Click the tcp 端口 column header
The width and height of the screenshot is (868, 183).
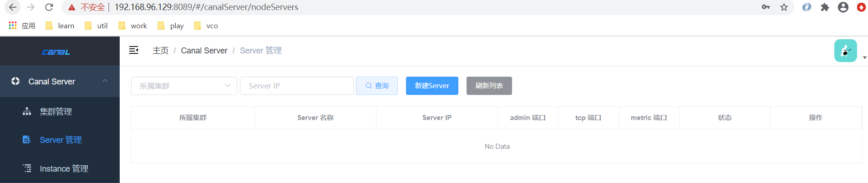coord(589,118)
